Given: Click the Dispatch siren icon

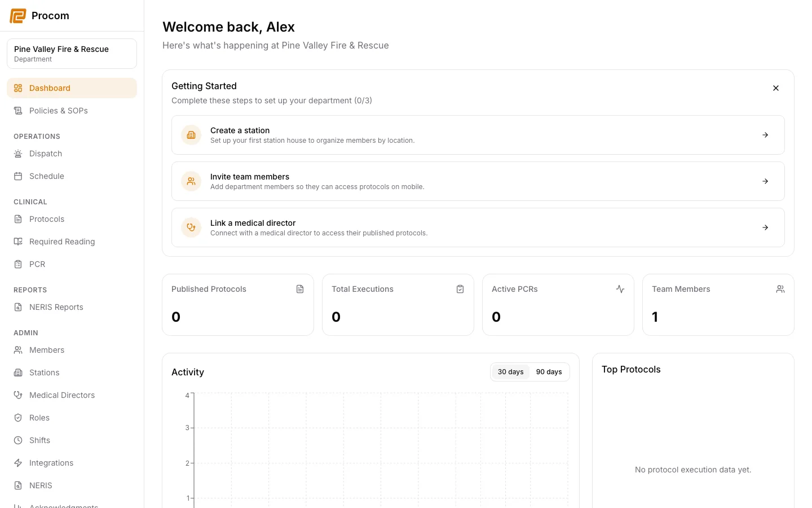Looking at the screenshot, I should (18, 154).
